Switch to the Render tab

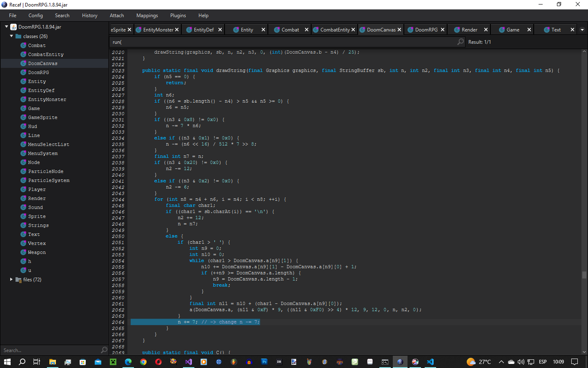pos(469,30)
